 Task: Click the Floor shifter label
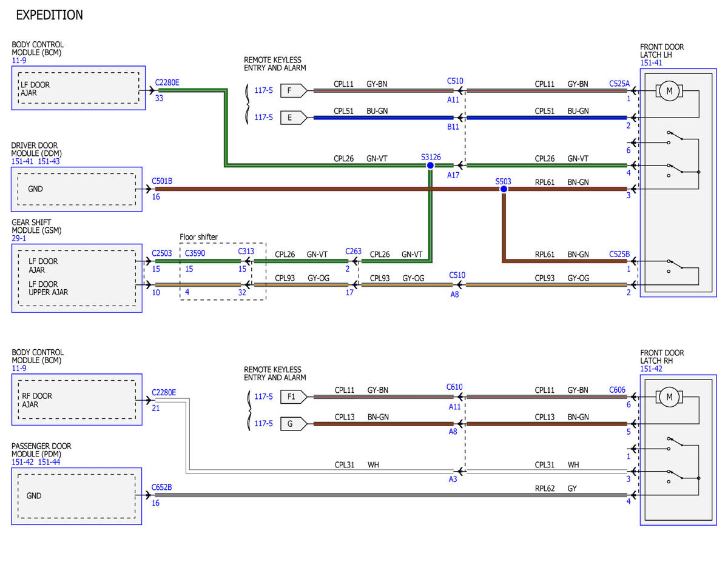(x=198, y=237)
